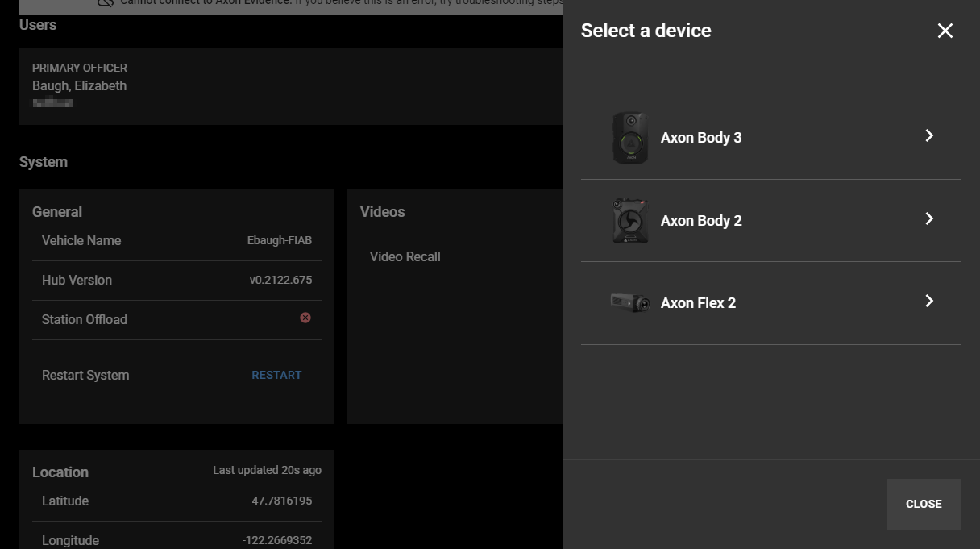
Task: Open Video Recall
Action: (x=405, y=256)
